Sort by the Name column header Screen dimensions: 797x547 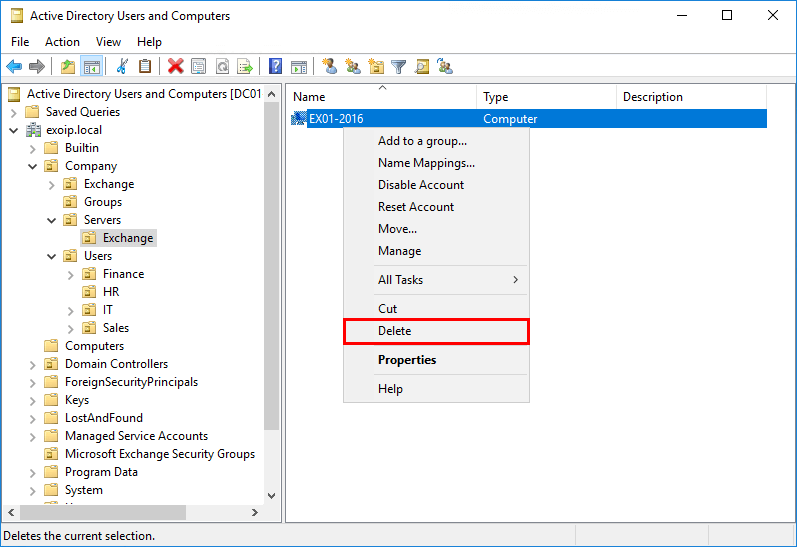click(x=381, y=97)
